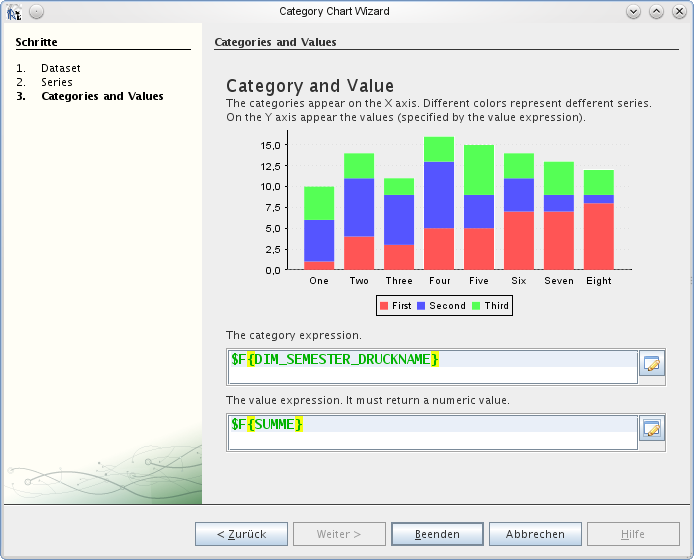Select the Series step in Schritte list
The width and height of the screenshot is (694, 560).
[57, 82]
